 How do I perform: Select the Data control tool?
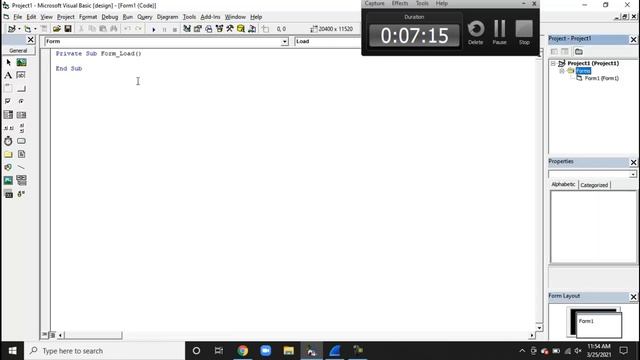[x=21, y=180]
